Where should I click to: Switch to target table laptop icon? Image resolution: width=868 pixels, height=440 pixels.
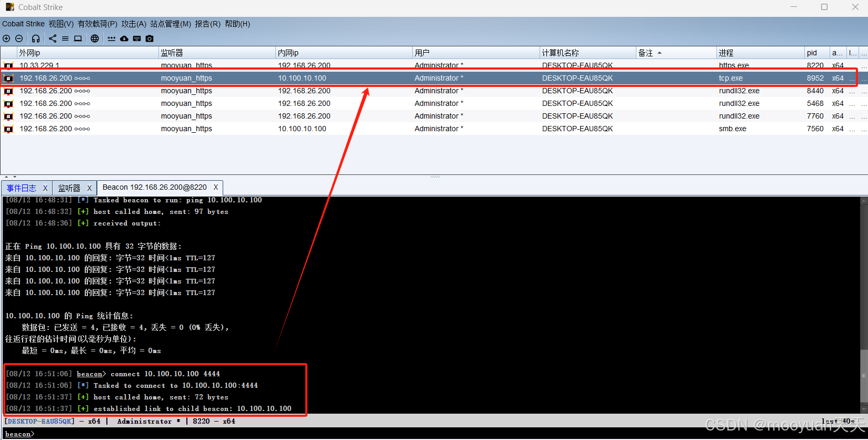78,38
